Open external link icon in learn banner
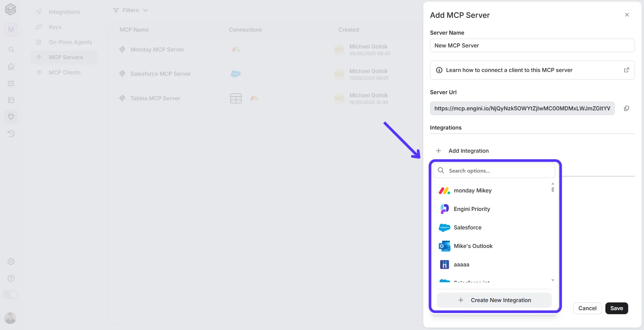Screen dimensions: 644x330 coord(627,70)
